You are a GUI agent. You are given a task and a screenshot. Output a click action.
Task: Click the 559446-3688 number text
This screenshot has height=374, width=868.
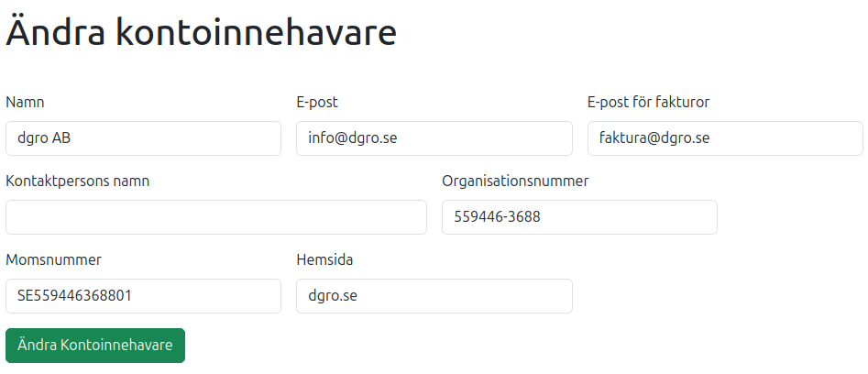point(497,217)
